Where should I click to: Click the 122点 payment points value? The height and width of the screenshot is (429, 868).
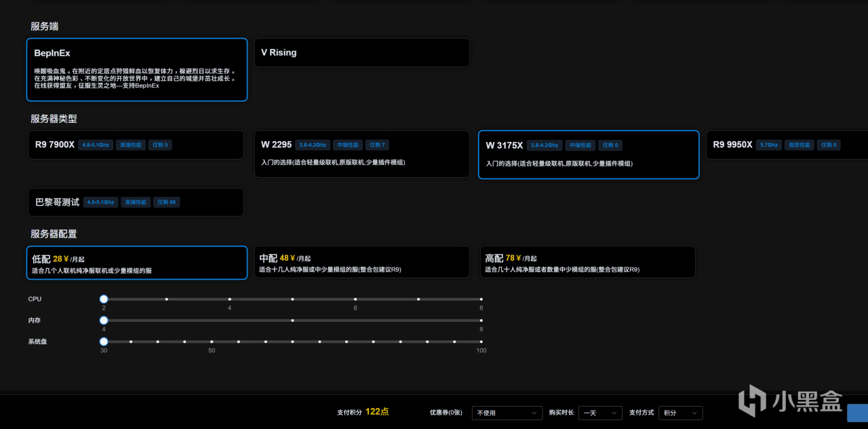coord(377,411)
